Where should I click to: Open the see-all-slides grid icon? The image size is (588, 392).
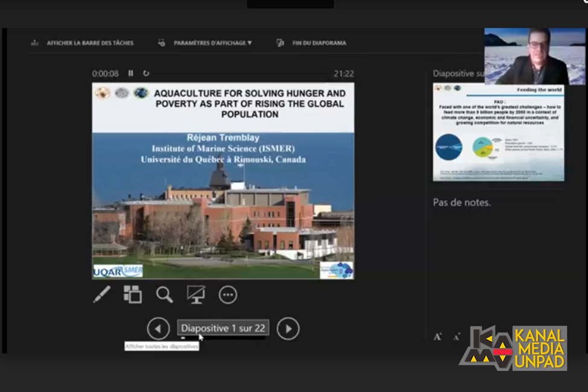pyautogui.click(x=133, y=294)
